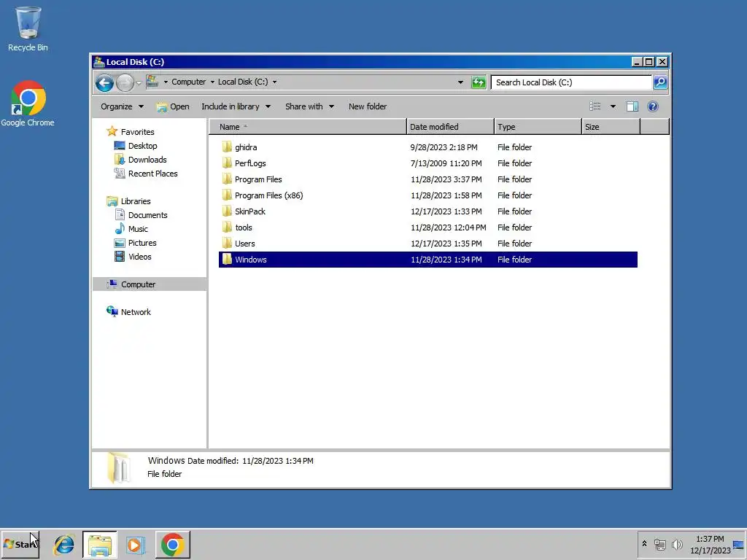Click Computer in the address breadcrumb

pyautogui.click(x=189, y=82)
